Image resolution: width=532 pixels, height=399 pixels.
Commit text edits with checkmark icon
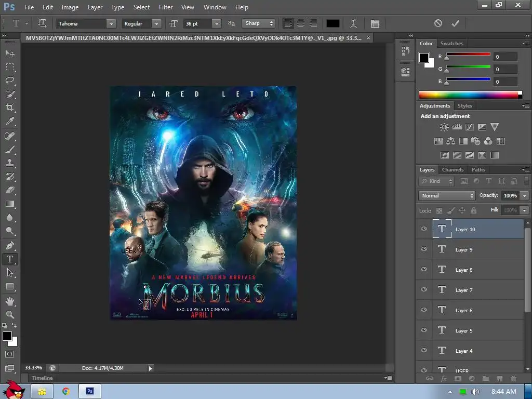tap(456, 23)
